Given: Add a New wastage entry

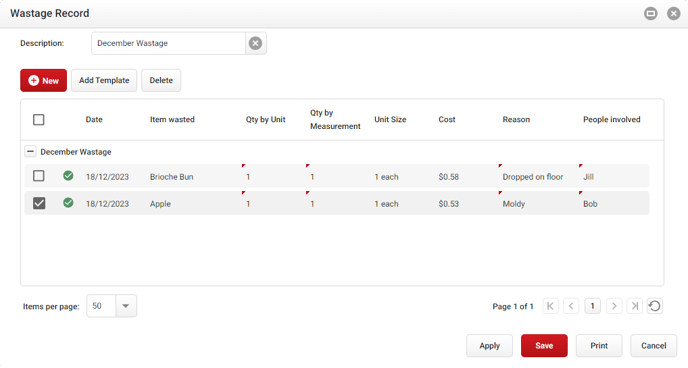Looking at the screenshot, I should 43,80.
